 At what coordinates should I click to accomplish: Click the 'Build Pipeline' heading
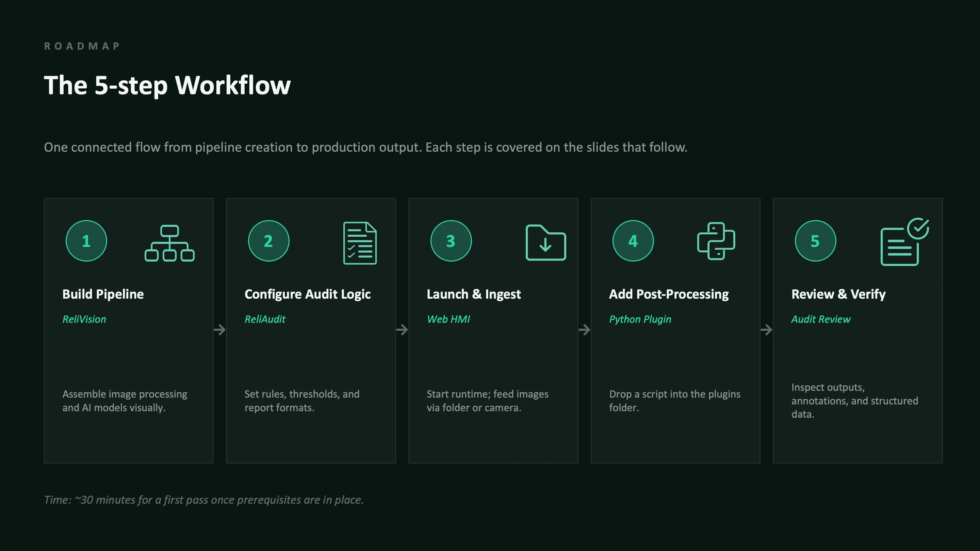103,294
